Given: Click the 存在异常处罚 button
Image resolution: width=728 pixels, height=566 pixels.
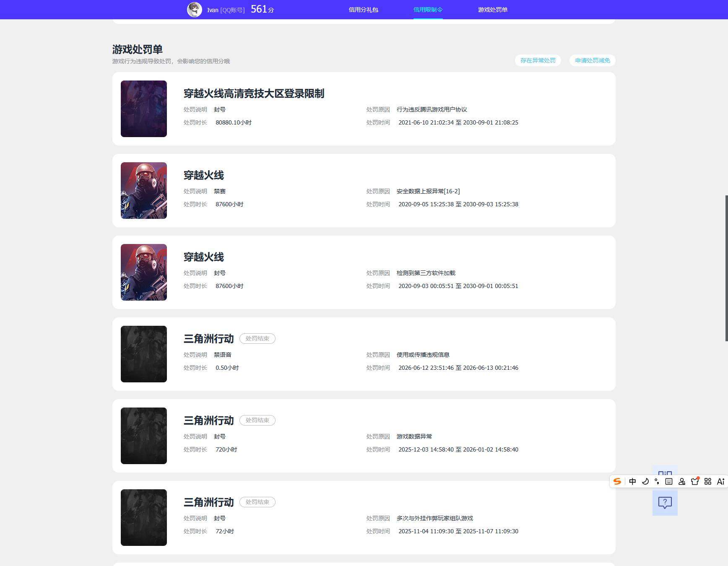Looking at the screenshot, I should (x=538, y=60).
